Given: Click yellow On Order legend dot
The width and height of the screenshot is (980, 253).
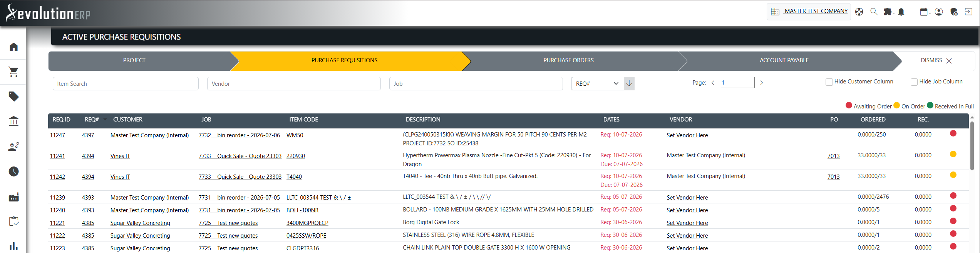Looking at the screenshot, I should click(896, 105).
